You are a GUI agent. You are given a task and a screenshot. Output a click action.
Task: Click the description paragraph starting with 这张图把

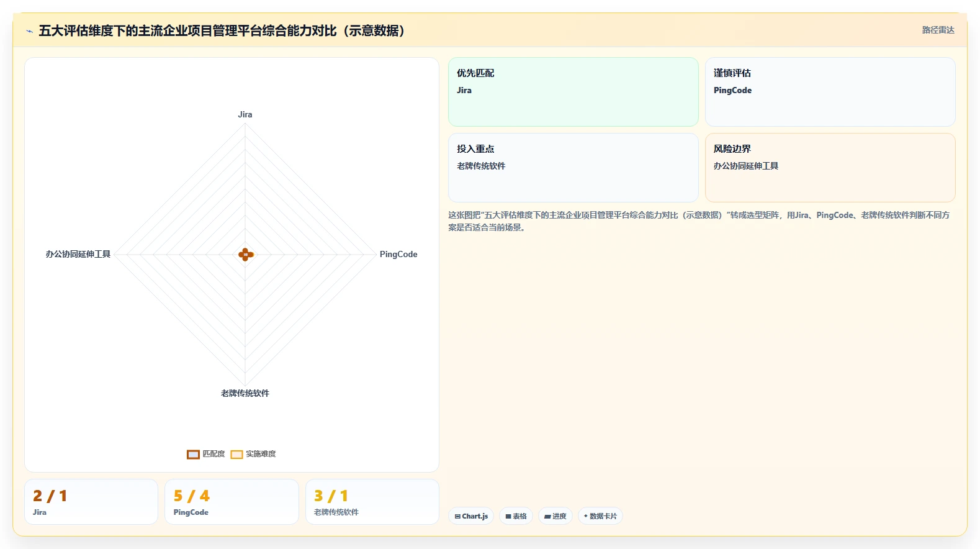[699, 221]
